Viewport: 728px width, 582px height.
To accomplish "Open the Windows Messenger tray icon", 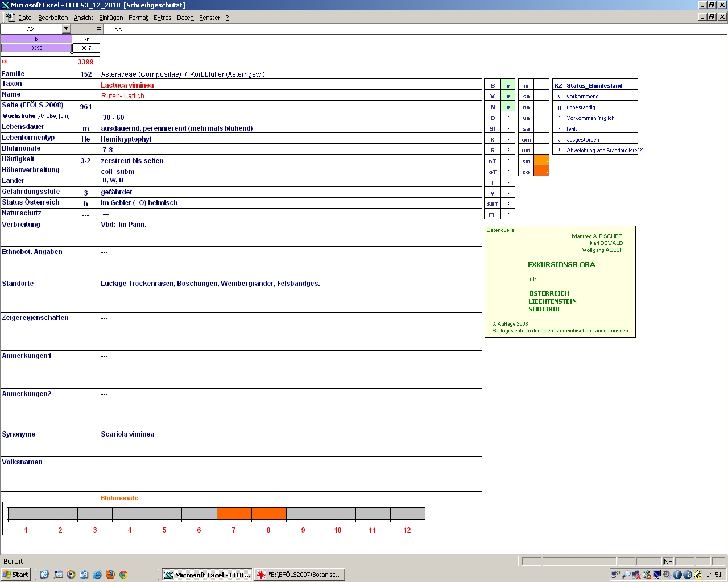I will (x=647, y=575).
